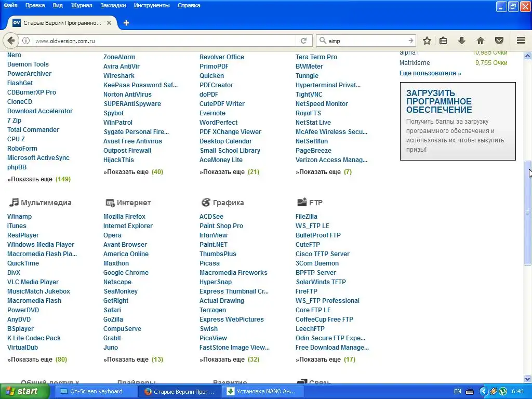532x399 pixels.
Task: Open the Закладки menu
Action: [113, 5]
